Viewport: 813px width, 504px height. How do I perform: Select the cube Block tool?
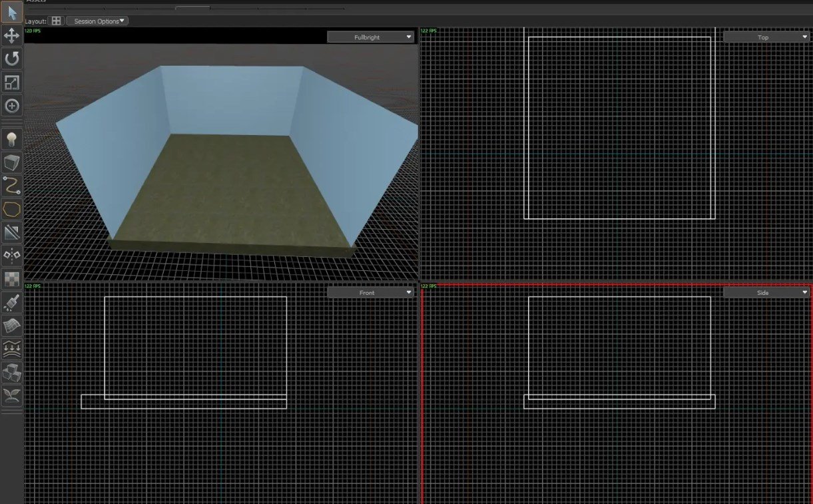(x=12, y=162)
